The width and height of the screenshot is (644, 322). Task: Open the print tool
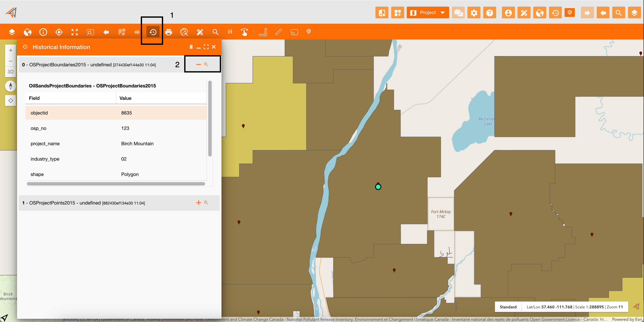pos(169,32)
